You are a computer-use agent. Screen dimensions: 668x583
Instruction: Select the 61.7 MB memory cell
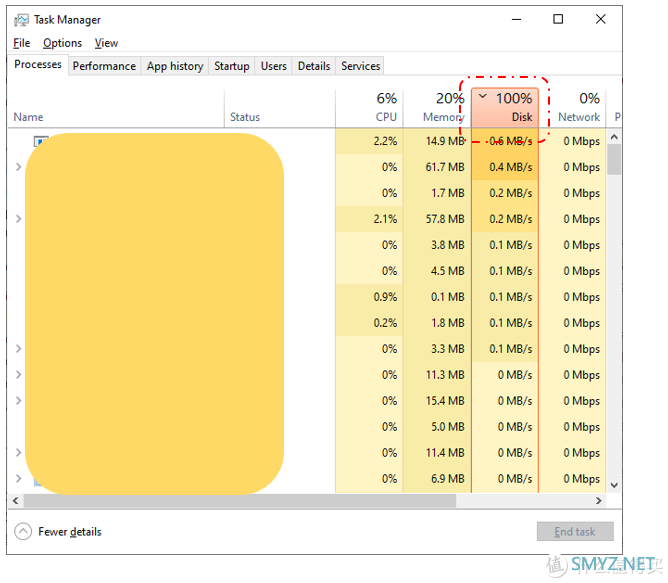[437, 167]
